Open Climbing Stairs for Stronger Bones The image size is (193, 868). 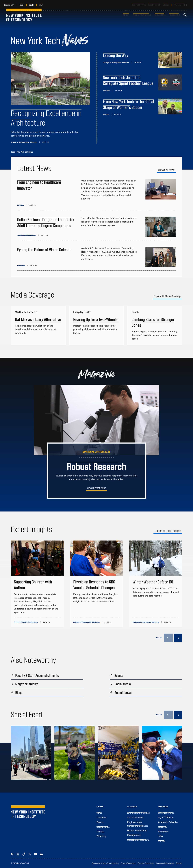tap(153, 322)
